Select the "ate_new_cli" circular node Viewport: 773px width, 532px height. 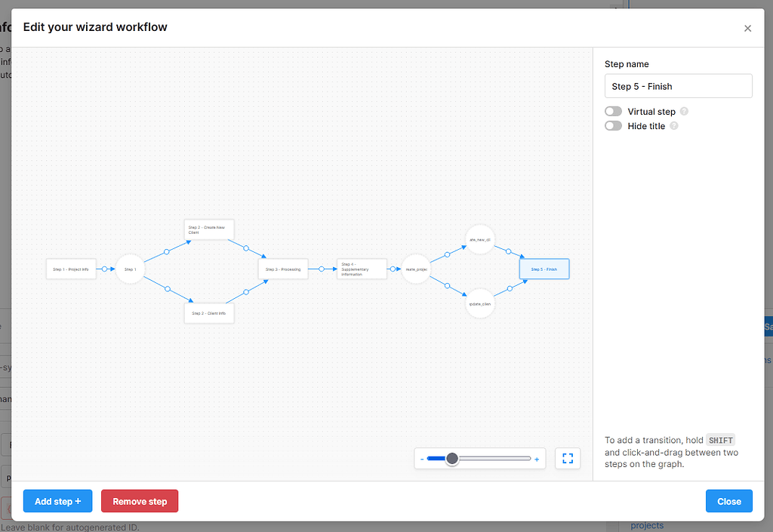coord(480,239)
